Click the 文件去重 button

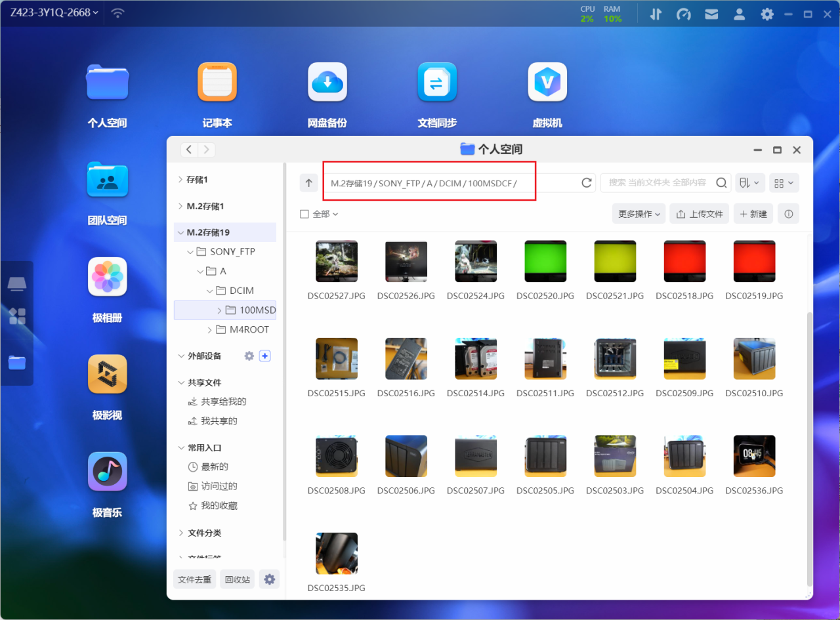[195, 579]
